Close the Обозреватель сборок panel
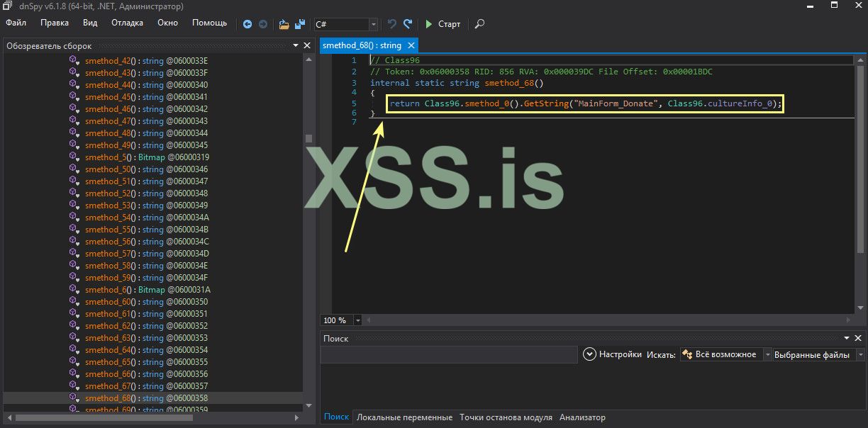The image size is (868, 428). [x=307, y=45]
